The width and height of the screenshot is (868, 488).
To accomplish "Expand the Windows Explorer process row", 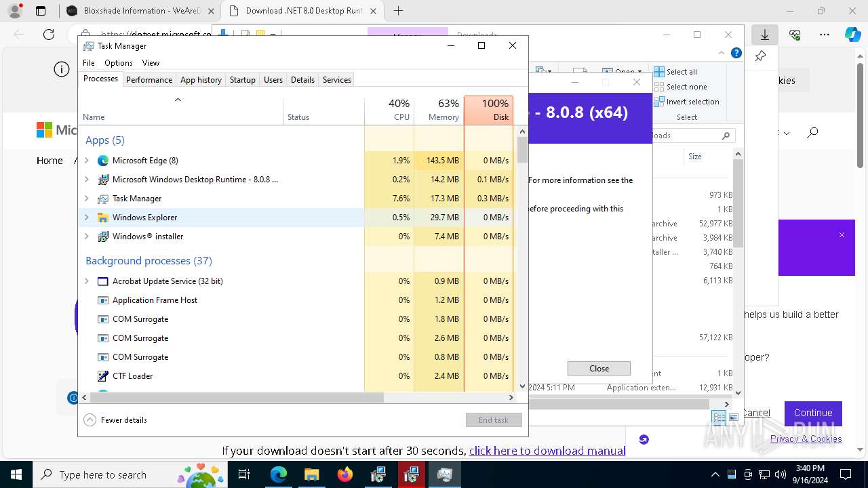I will click(86, 218).
